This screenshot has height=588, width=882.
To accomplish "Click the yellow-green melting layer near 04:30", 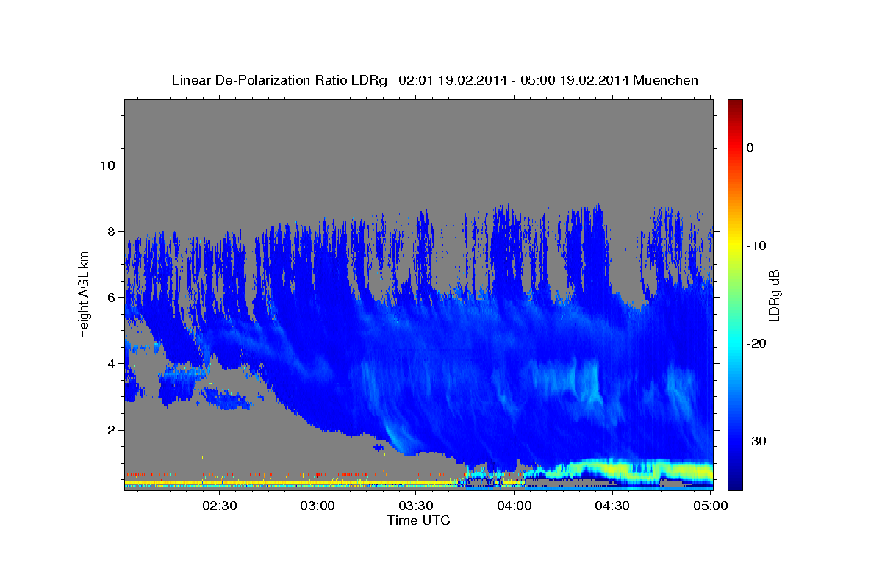I will 614,467.
